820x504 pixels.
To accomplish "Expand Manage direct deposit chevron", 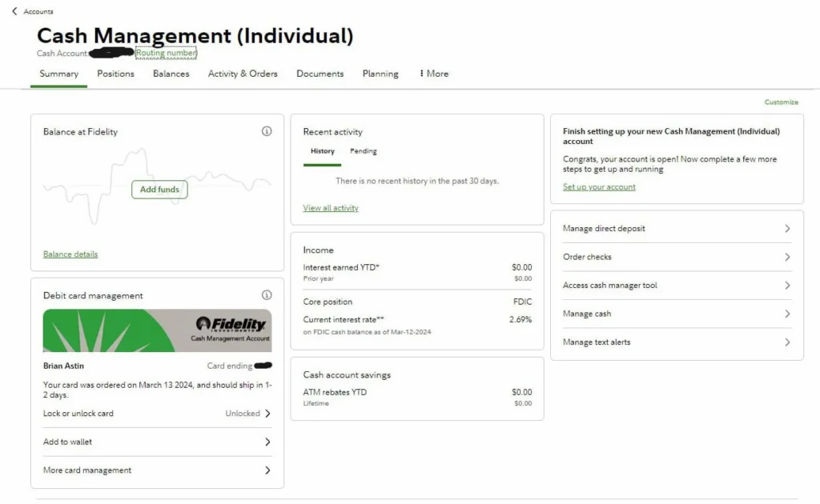I will pyautogui.click(x=787, y=229).
